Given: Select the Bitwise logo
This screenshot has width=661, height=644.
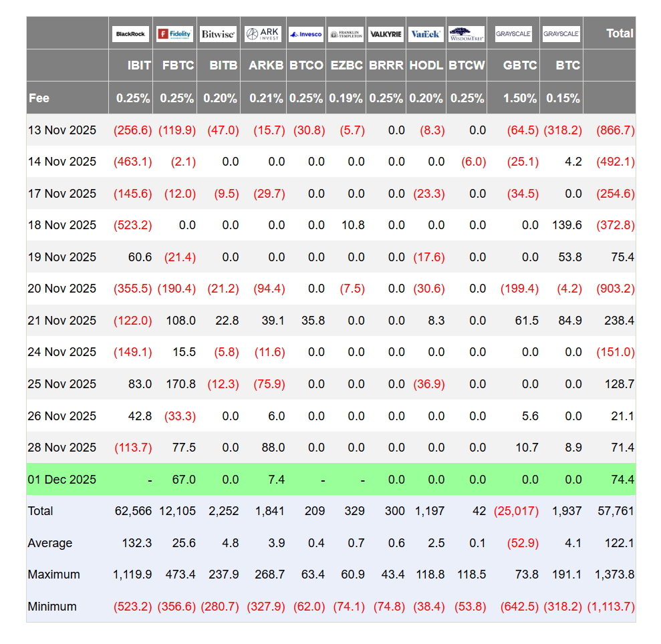Looking at the screenshot, I should (x=218, y=33).
